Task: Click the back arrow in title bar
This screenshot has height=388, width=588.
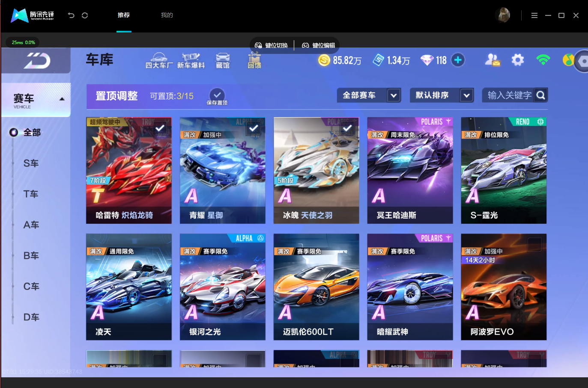Action: tap(71, 15)
